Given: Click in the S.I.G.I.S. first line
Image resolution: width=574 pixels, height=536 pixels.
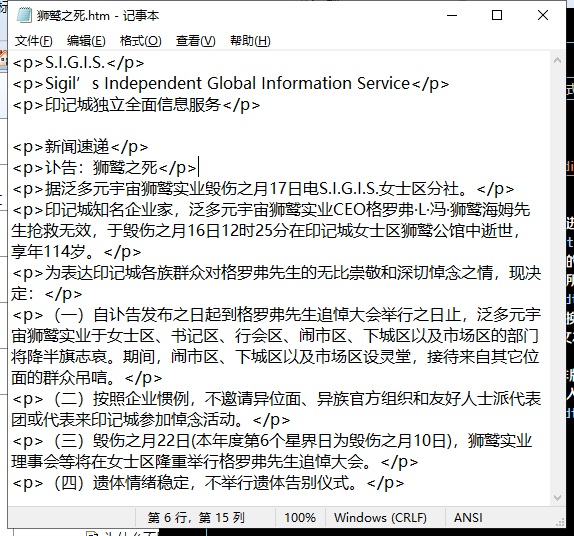Looking at the screenshot, I should 78,63.
